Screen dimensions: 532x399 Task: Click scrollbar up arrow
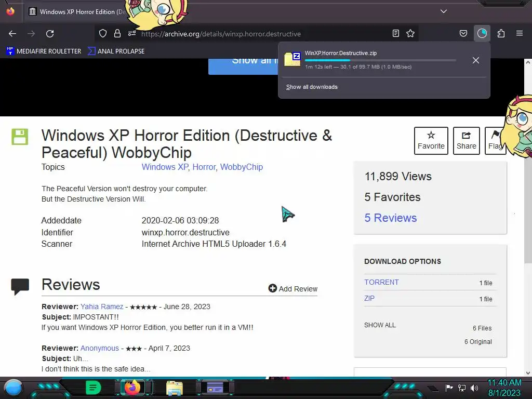pos(528,62)
